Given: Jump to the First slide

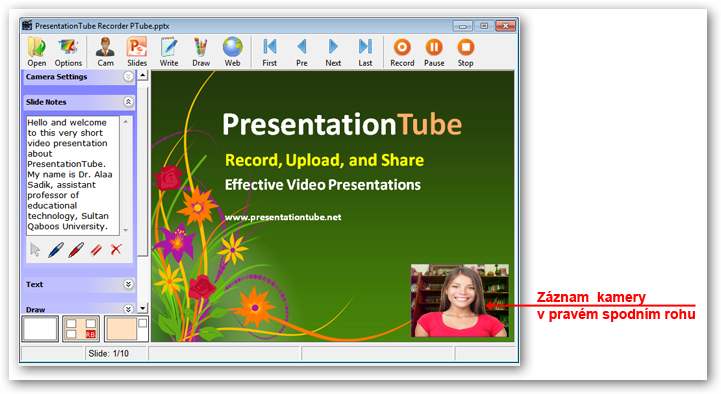Looking at the screenshot, I should [269, 52].
